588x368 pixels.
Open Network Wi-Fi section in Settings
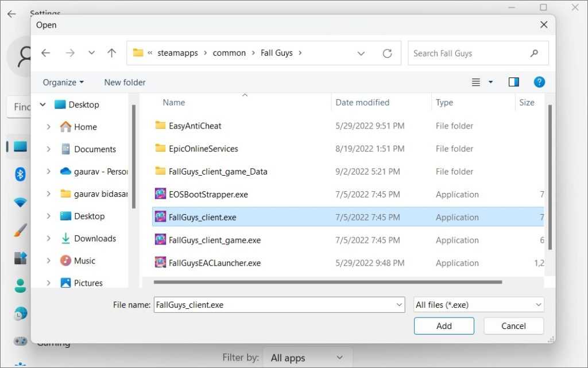[x=20, y=202]
